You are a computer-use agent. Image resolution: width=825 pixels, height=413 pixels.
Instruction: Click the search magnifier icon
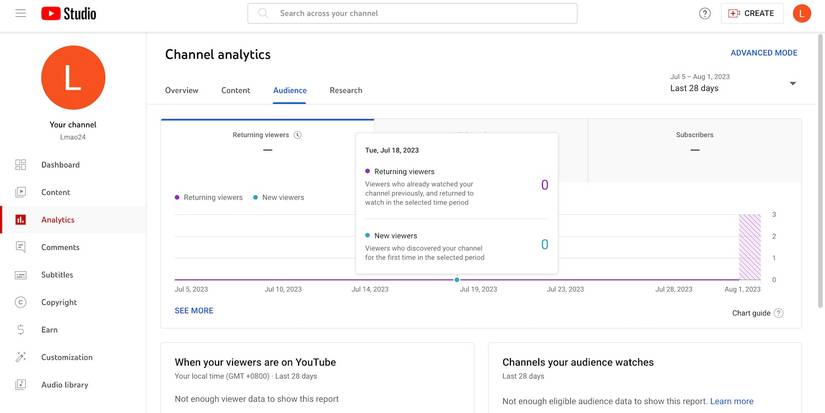click(x=263, y=13)
